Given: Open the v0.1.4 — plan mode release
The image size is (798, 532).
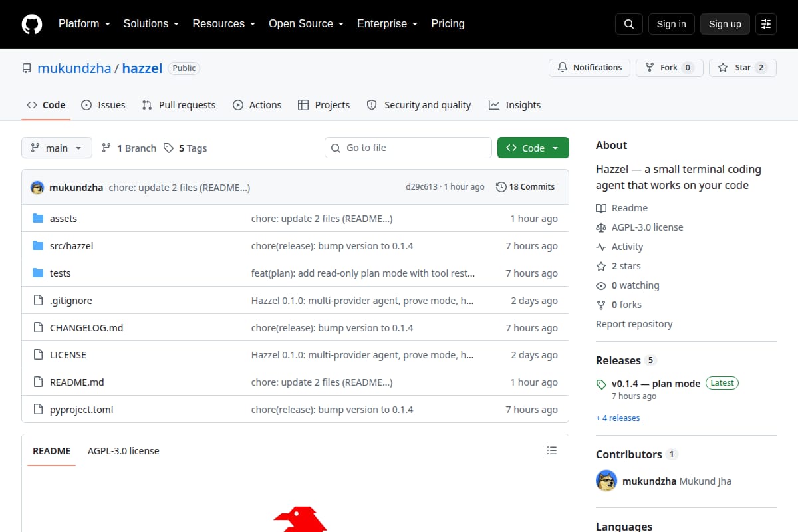Looking at the screenshot, I should click(656, 384).
